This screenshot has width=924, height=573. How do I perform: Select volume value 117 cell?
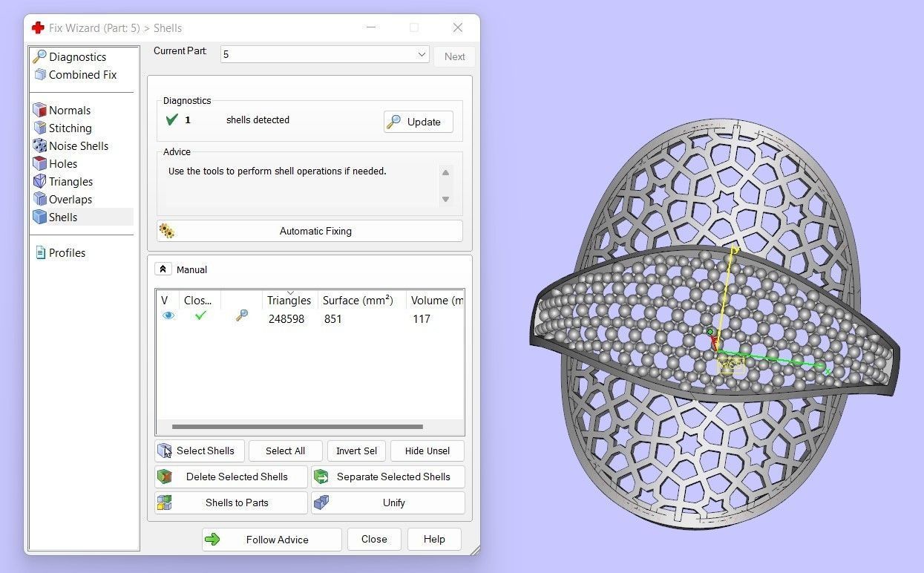point(422,319)
